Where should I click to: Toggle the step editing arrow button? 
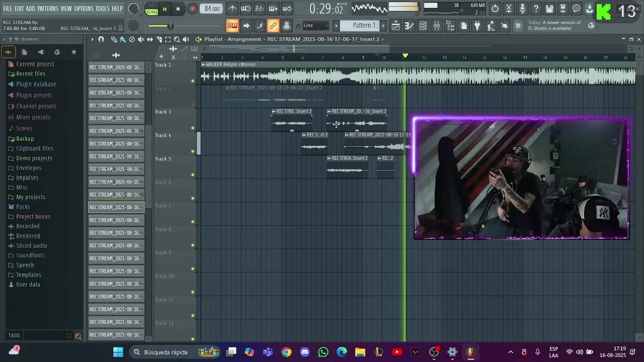246,26
